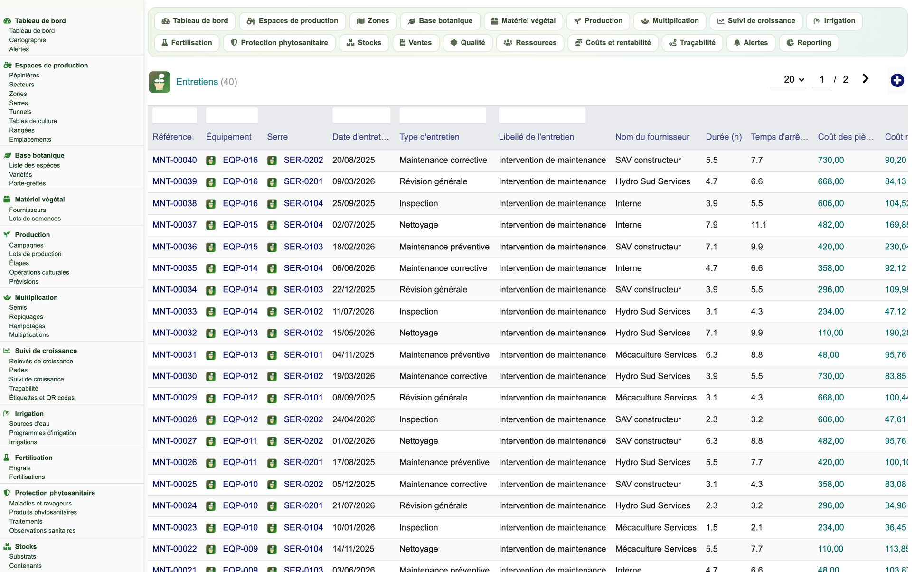The width and height of the screenshot is (924, 572).
Task: Sort by the Serre column header
Action: point(277,137)
